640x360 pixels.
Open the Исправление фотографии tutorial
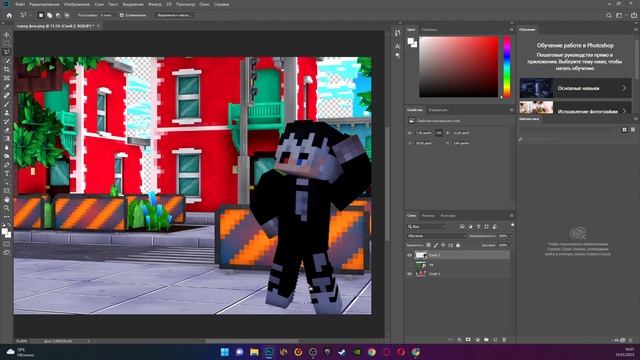pyautogui.click(x=576, y=108)
